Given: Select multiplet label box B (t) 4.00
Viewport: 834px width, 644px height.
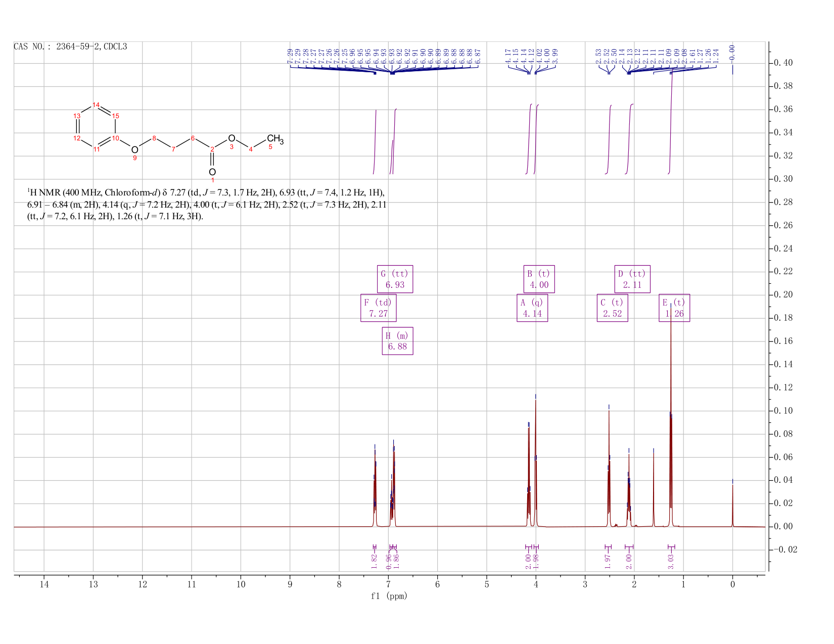Looking at the screenshot, I should tap(539, 279).
